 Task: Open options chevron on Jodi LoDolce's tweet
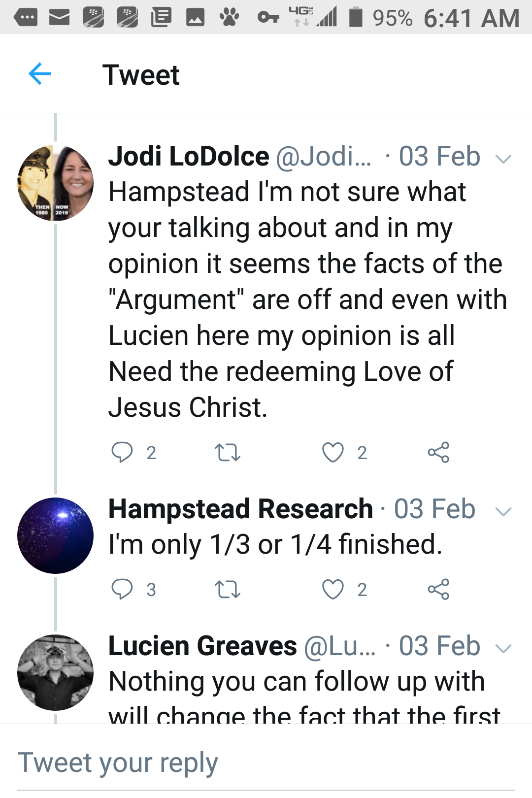503,159
